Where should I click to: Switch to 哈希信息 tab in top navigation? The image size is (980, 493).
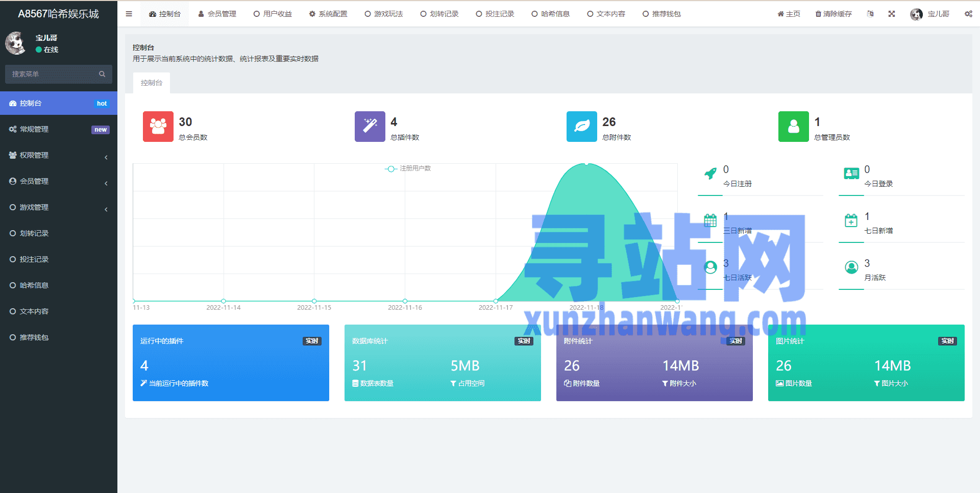551,14
